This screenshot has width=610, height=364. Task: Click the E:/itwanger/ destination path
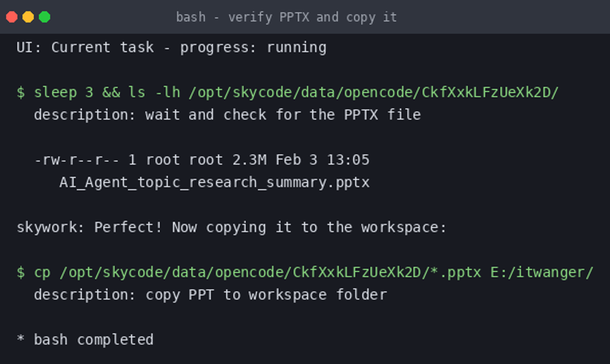tap(542, 272)
